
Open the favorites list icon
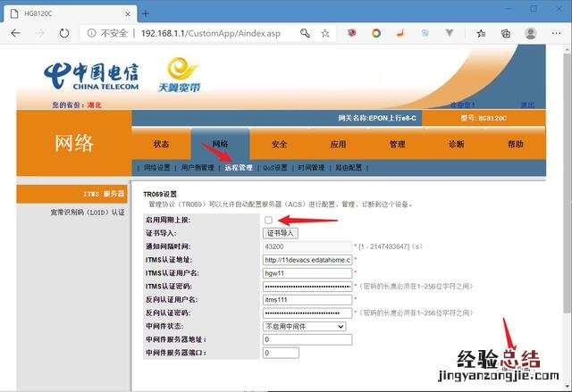(x=481, y=34)
